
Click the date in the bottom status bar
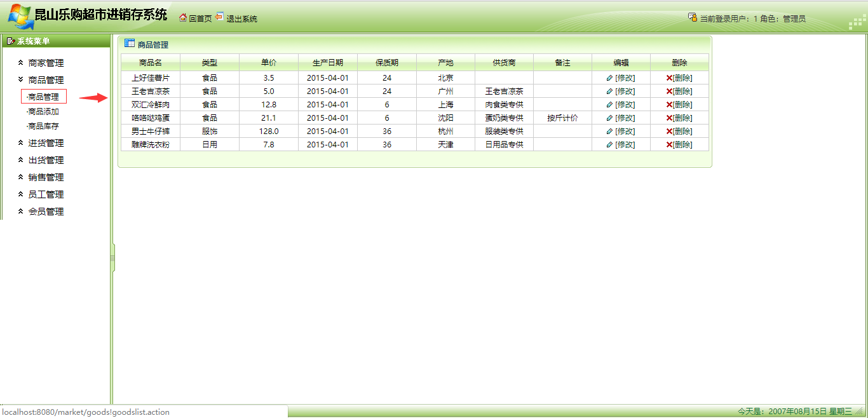click(x=794, y=412)
